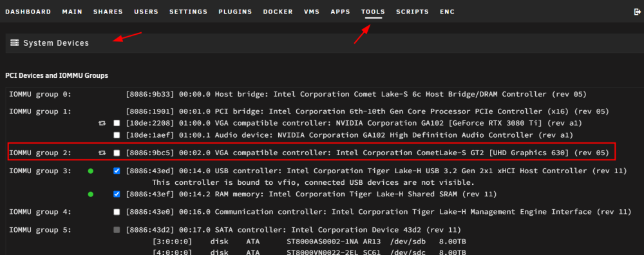Click the IOMMU group 1 label
Viewport: 644px width, 255px height.
pos(40,111)
